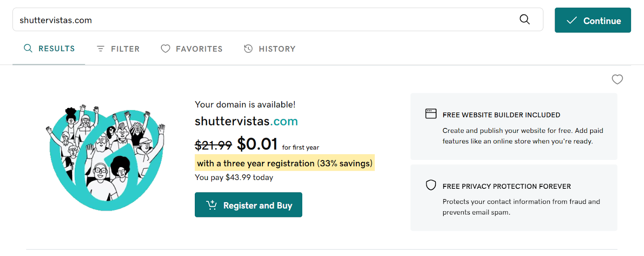Click the Free Privacy Protection Forever card
Viewport: 644px width, 256px height.
tap(514, 198)
